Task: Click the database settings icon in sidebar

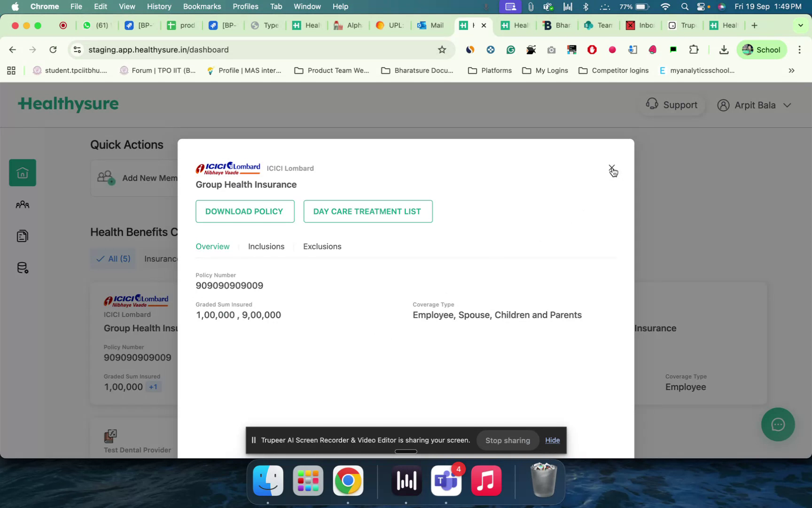Action: [22, 267]
